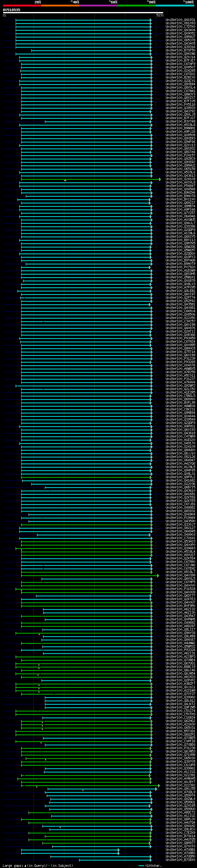Select hit label UniRef100_B9HZH4

click(x=180, y=192)
